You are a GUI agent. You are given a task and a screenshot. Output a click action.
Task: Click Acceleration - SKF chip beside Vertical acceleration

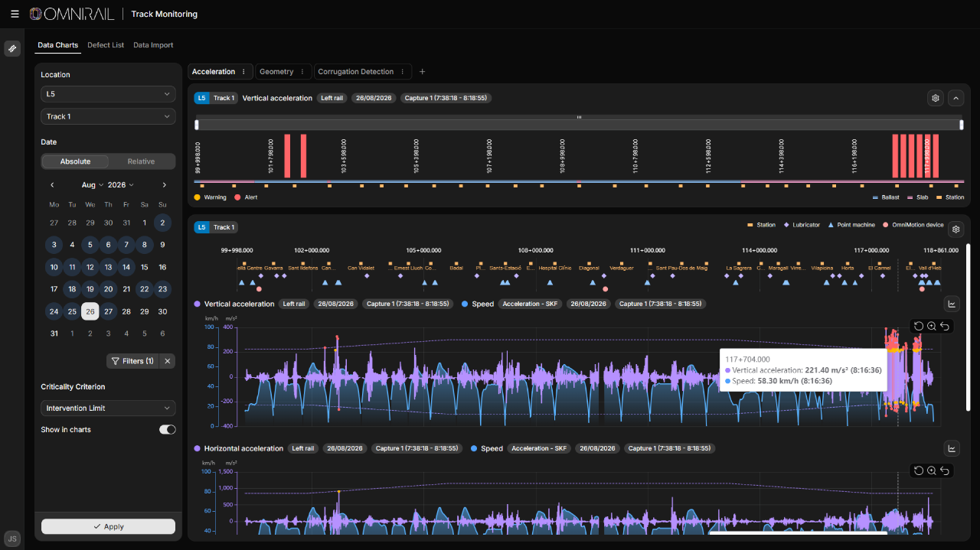point(531,304)
